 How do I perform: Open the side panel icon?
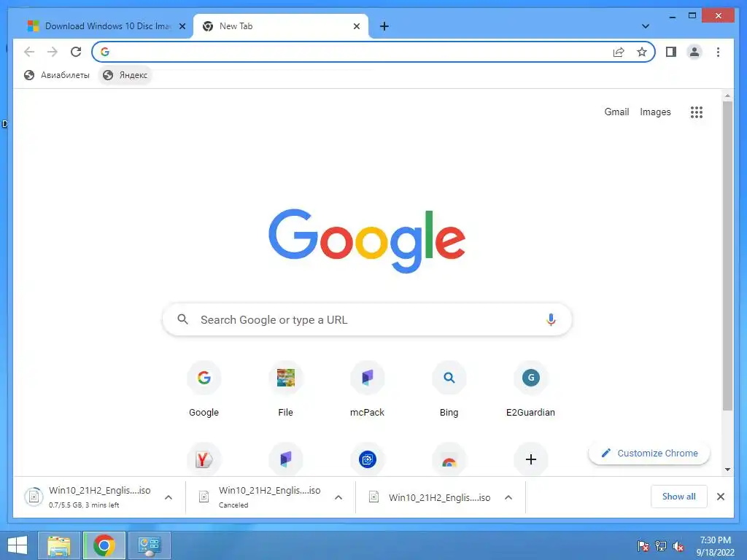[671, 52]
